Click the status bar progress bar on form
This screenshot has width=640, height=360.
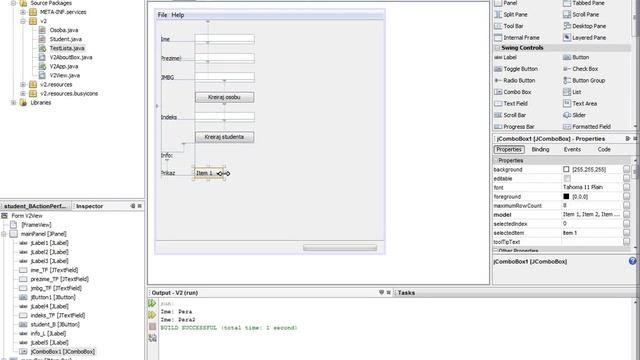[x=340, y=248]
